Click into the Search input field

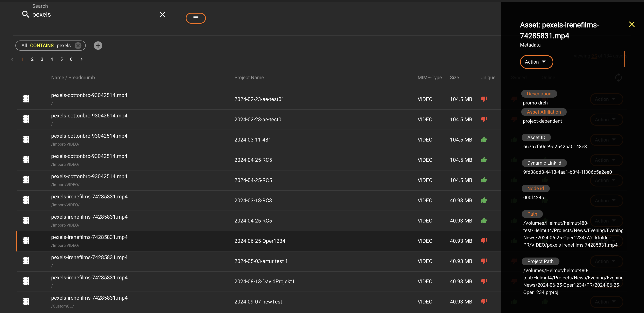click(x=94, y=15)
